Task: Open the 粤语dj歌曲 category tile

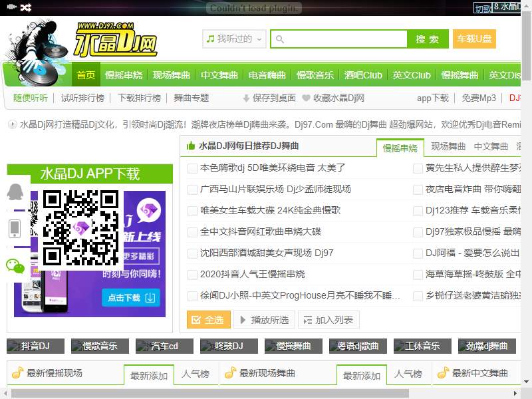Action: coord(358,346)
